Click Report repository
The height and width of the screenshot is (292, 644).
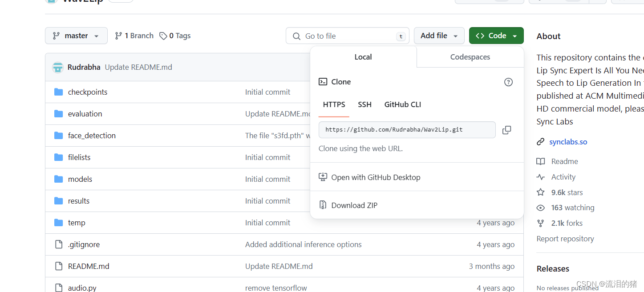tap(565, 239)
